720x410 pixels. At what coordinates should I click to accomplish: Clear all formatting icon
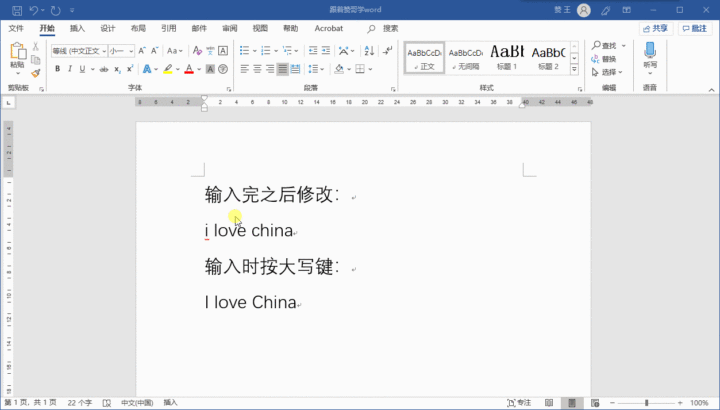pos(197,51)
